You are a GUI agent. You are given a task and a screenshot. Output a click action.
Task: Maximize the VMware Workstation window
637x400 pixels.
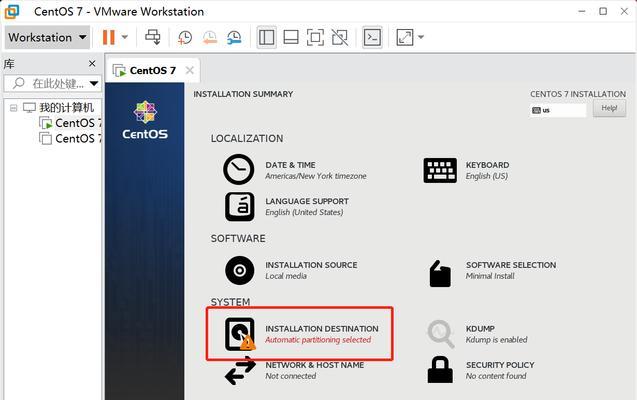coord(603,11)
